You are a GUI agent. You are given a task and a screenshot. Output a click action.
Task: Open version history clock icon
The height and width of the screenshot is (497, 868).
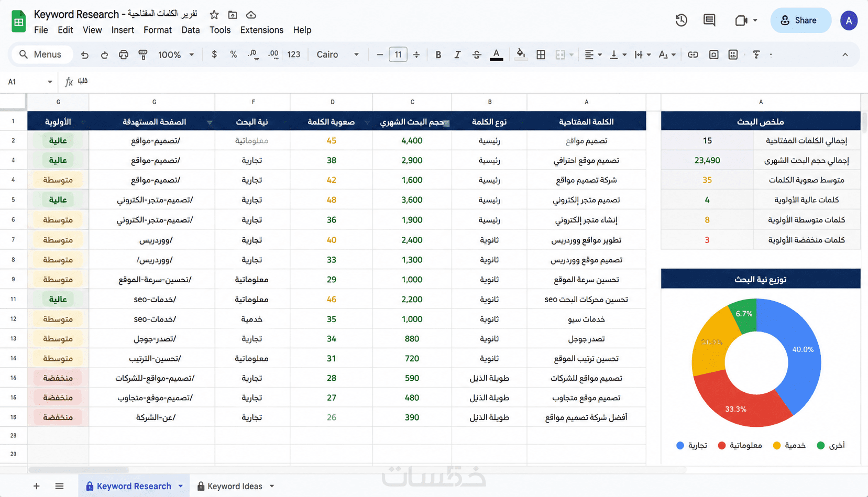tap(681, 20)
